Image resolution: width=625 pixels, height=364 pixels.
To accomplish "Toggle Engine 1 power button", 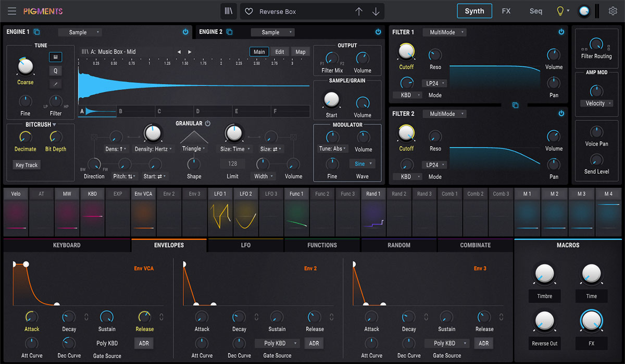I will point(185,32).
